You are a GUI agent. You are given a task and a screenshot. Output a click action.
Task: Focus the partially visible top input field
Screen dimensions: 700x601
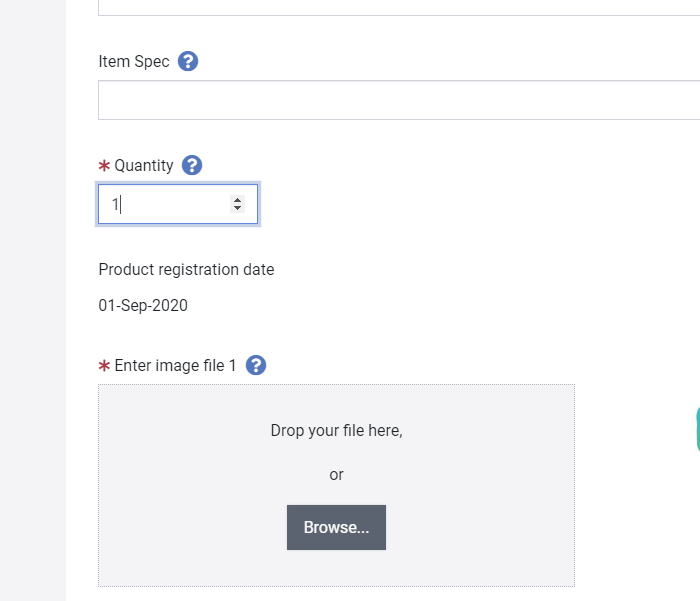399,8
